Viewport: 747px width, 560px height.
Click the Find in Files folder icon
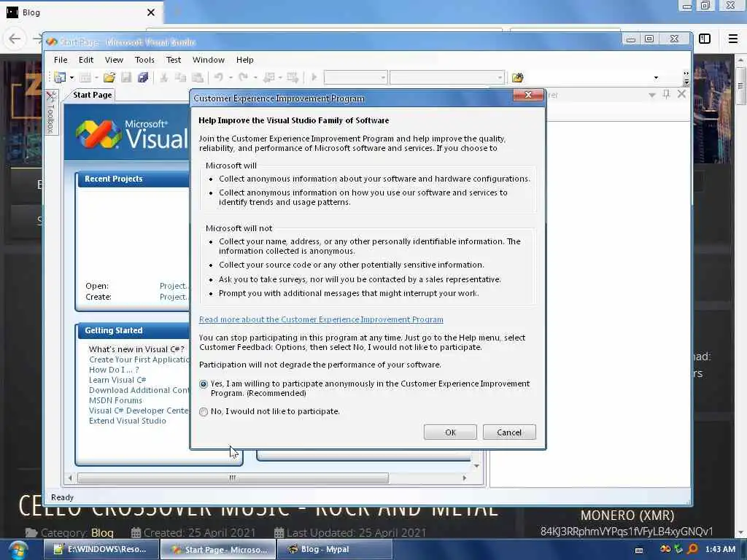point(517,77)
